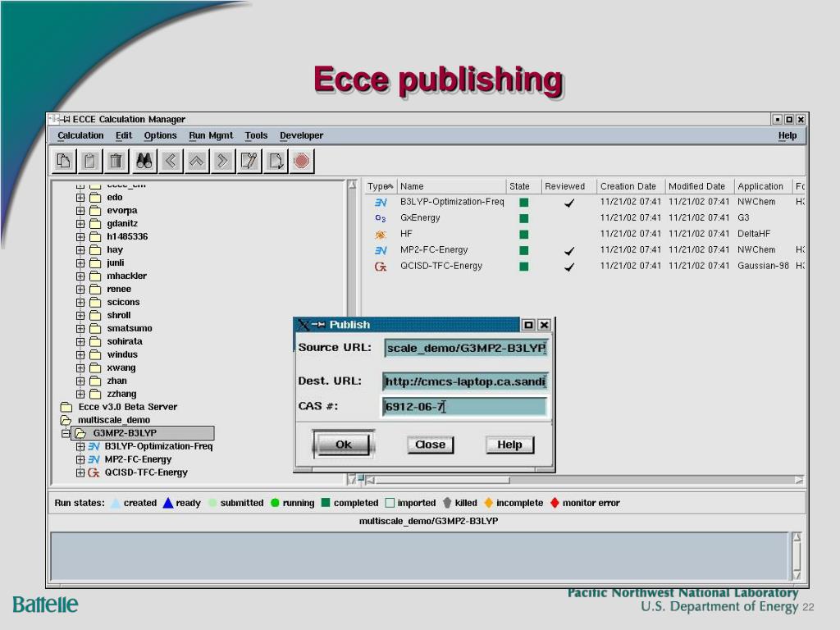Expand the zzhang folder node
This screenshot has height=630, width=840.
80,395
